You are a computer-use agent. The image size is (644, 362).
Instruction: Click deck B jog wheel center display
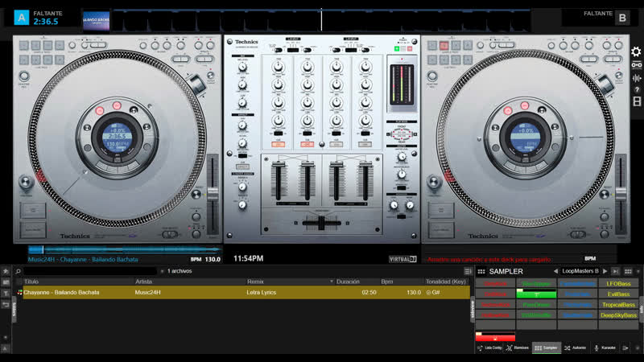(x=526, y=136)
